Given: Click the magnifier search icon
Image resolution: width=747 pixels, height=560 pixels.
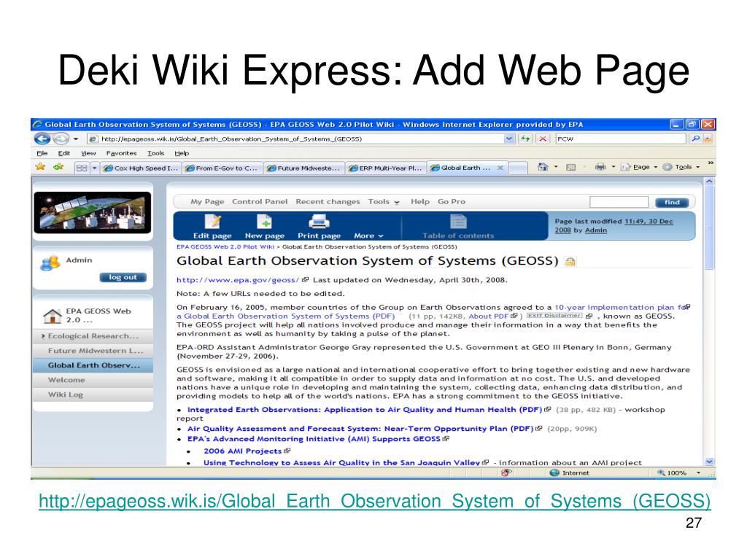Looking at the screenshot, I should click(695, 139).
